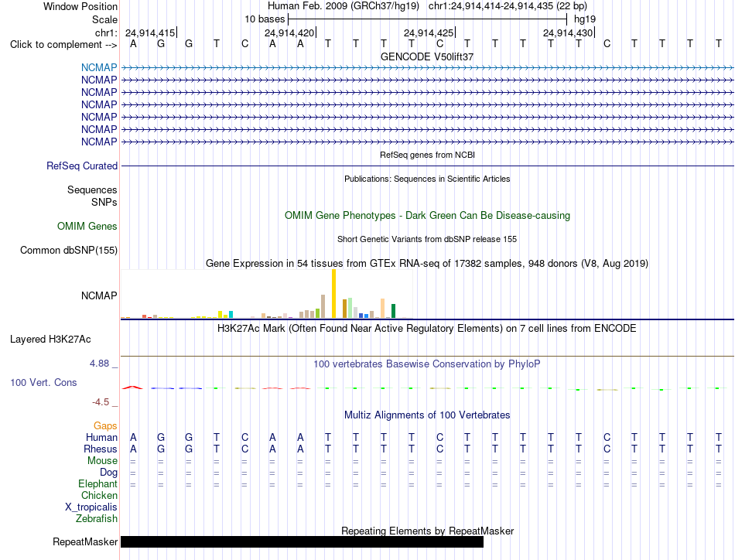This screenshot has height=560, width=735.
Task: Click the -4.5 lower PhyloP scale value
Action: (x=101, y=402)
